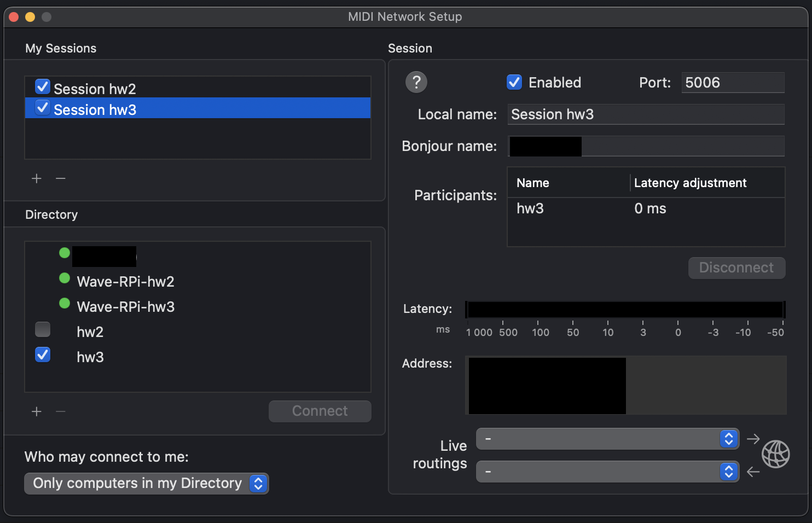Minimize the MIDI Network Setup window
The width and height of the screenshot is (812, 523).
(x=30, y=17)
